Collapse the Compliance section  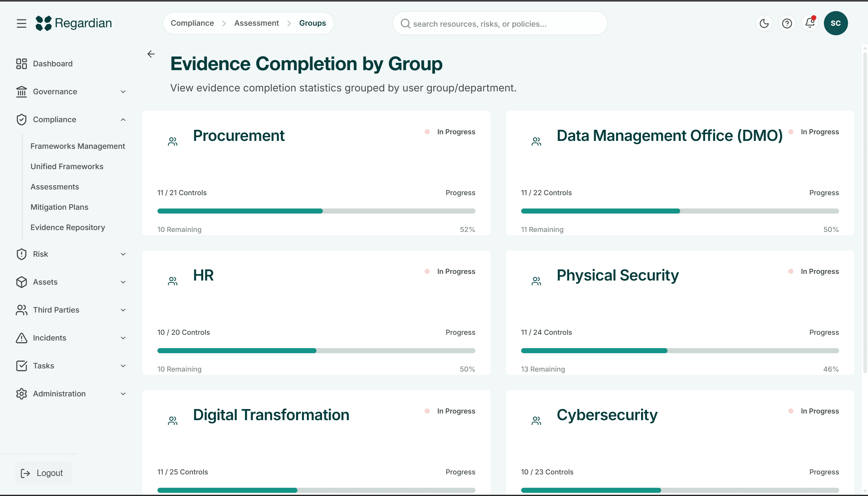(x=123, y=120)
